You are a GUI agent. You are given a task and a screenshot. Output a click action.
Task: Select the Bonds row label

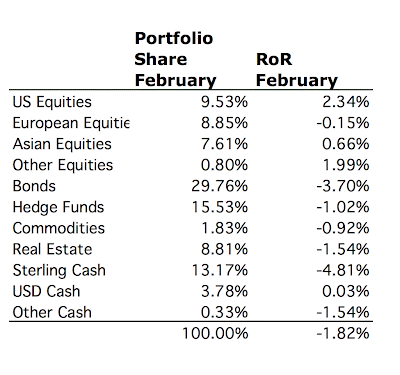click(34, 186)
